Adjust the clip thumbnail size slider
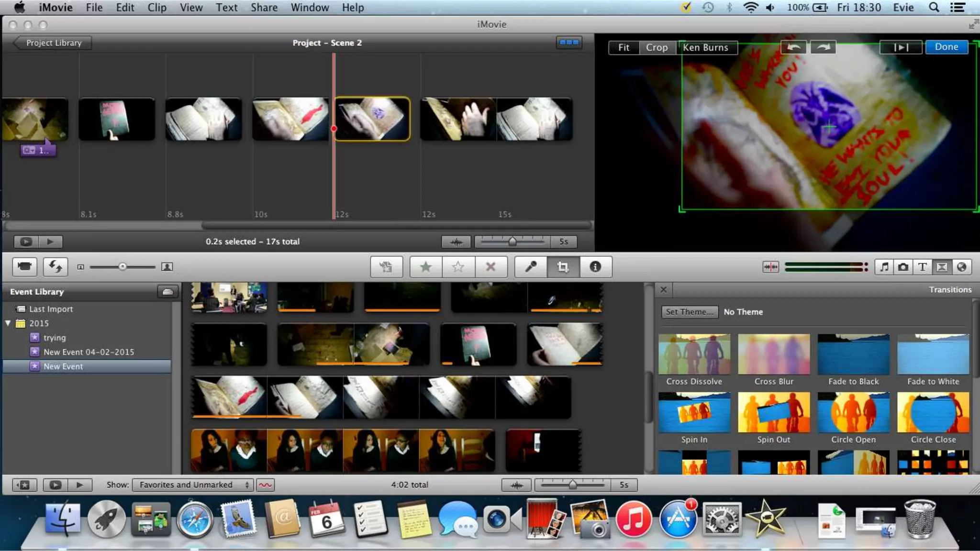 pos(122,266)
